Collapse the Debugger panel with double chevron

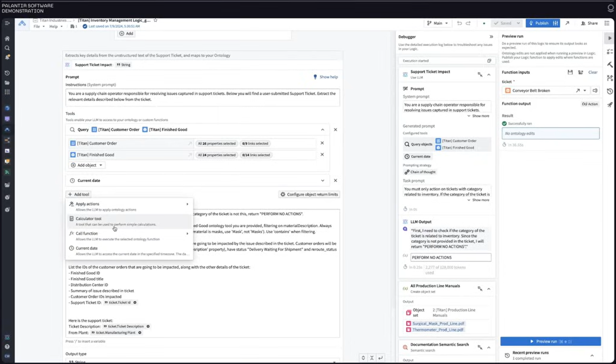tap(491, 37)
